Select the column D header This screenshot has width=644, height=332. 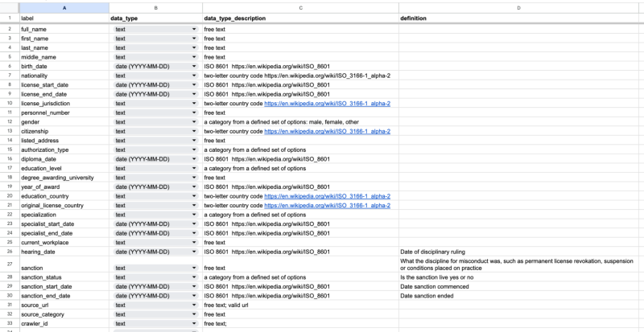[519, 7]
